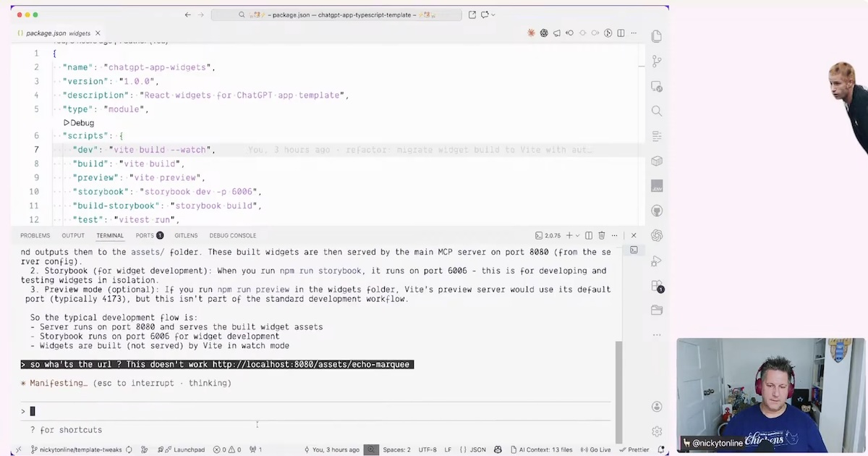Click the open in new window icon in title bar
Image resolution: width=868 pixels, height=456 pixels.
coord(472,14)
